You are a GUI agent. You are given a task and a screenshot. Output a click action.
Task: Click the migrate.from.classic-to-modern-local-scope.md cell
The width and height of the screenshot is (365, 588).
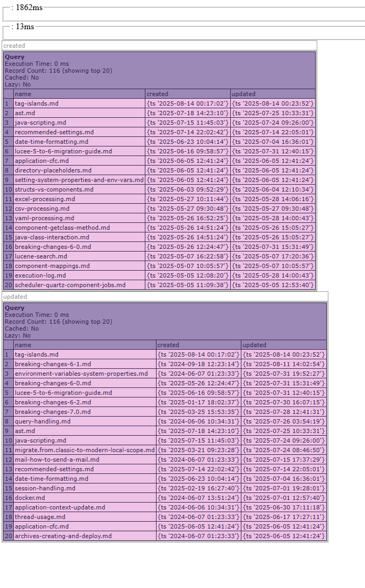click(x=85, y=450)
